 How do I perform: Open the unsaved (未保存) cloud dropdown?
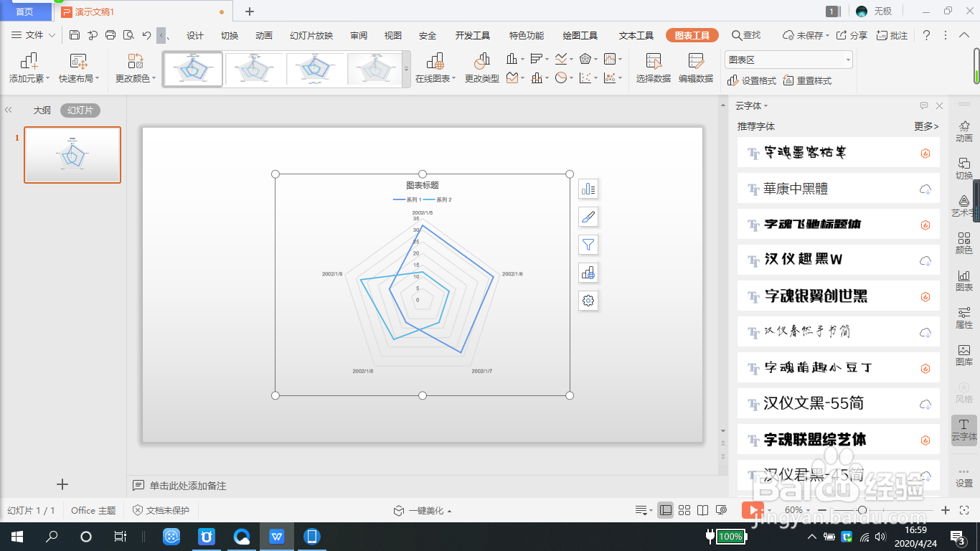(806, 35)
